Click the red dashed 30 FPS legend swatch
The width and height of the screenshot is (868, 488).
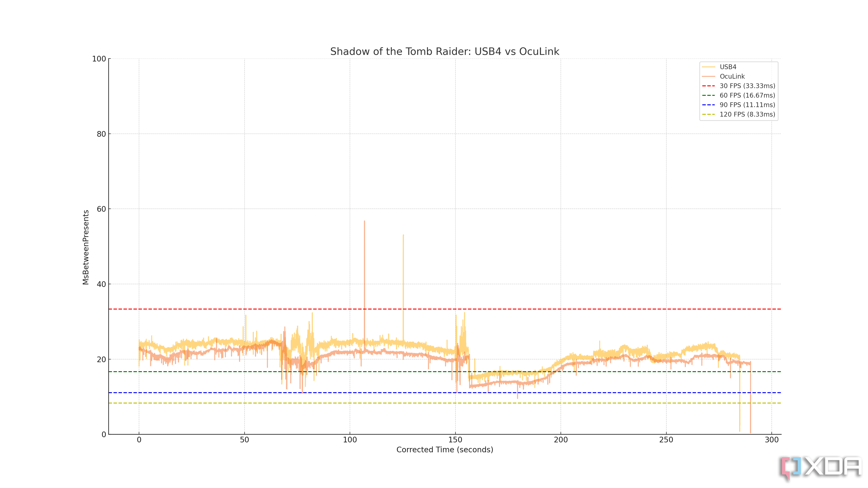click(709, 86)
